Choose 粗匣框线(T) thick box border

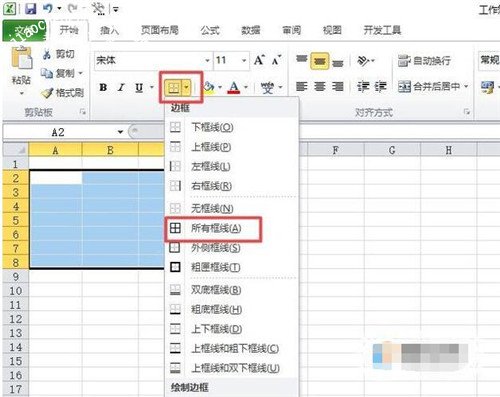point(231,267)
